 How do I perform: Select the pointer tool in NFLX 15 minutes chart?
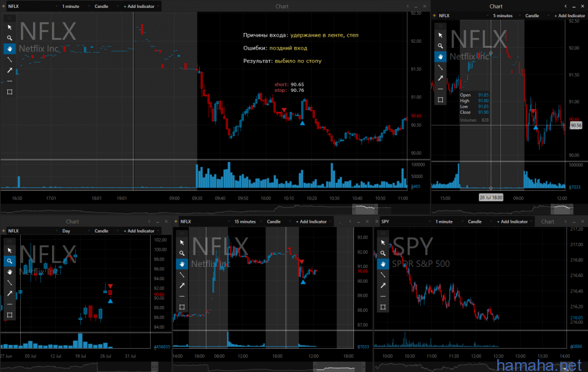click(182, 242)
